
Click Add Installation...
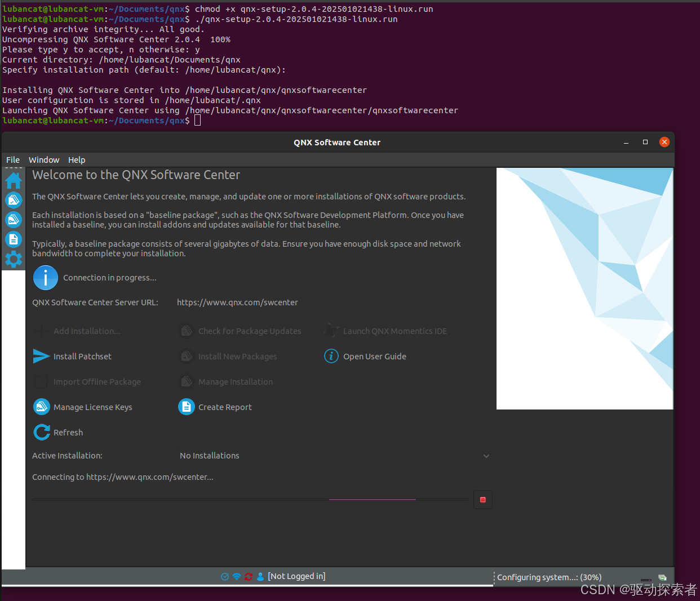coord(77,331)
